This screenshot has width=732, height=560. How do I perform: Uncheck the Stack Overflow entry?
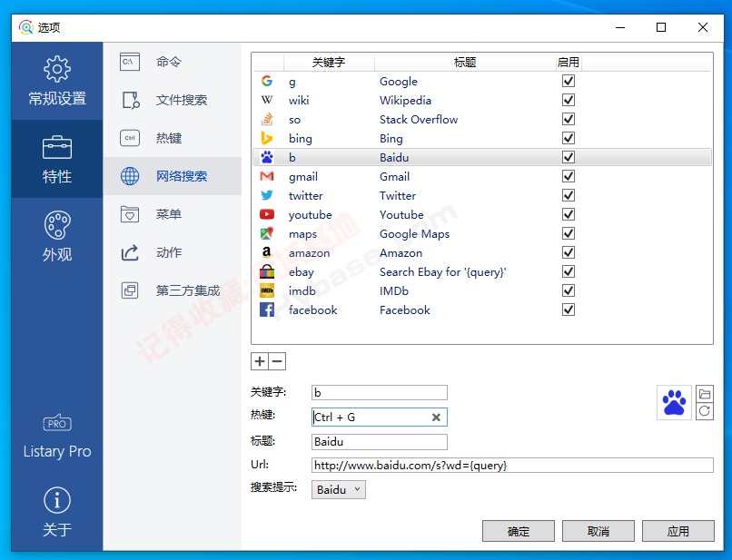(x=569, y=119)
